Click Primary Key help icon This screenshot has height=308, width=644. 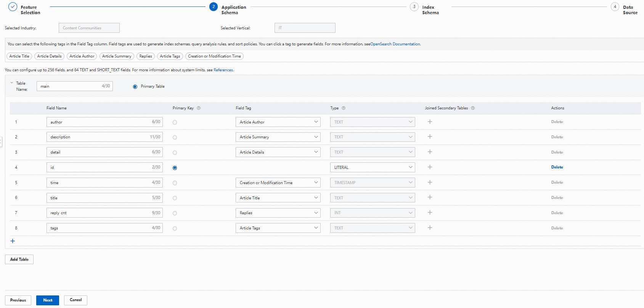(199, 108)
